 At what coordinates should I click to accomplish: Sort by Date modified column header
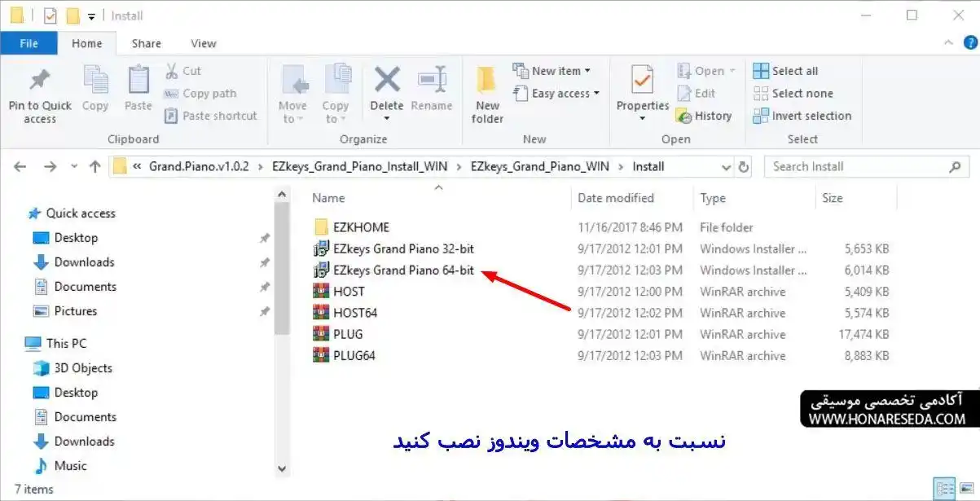(x=616, y=198)
